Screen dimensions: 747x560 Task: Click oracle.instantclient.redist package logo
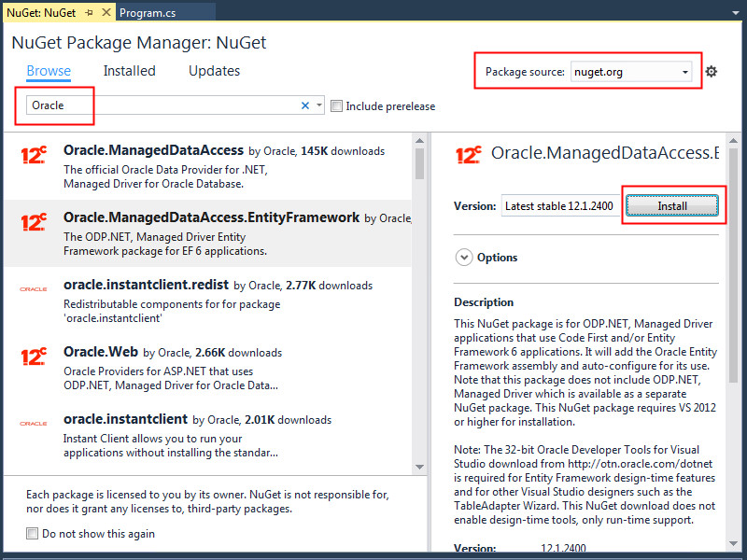click(x=34, y=289)
